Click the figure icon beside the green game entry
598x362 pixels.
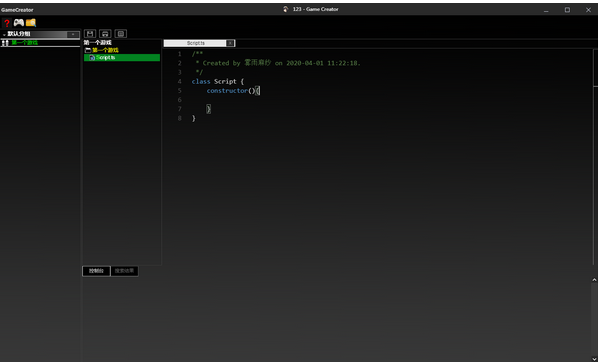(5, 43)
